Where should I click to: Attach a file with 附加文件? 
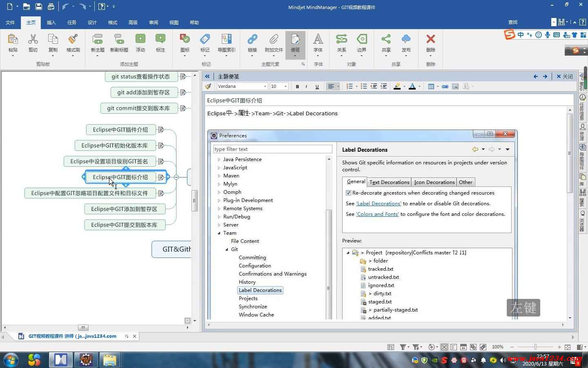[x=274, y=39]
